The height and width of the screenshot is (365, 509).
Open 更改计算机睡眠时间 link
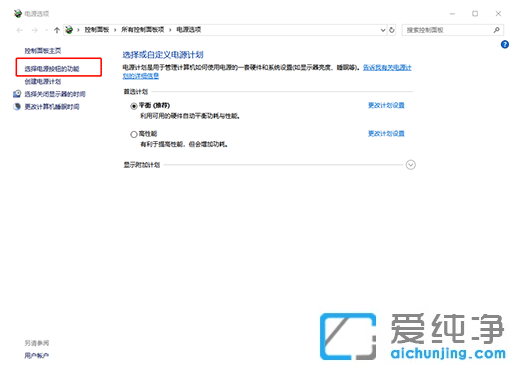coord(52,107)
